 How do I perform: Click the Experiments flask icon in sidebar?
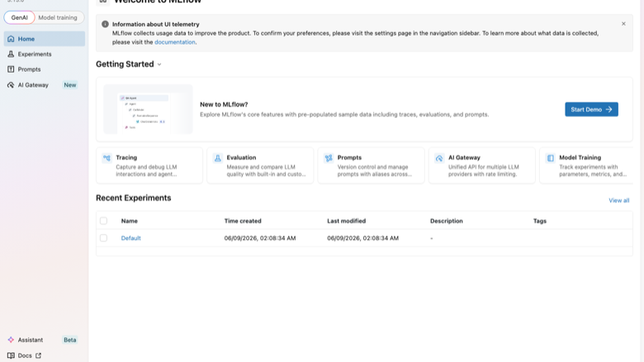pyautogui.click(x=11, y=54)
